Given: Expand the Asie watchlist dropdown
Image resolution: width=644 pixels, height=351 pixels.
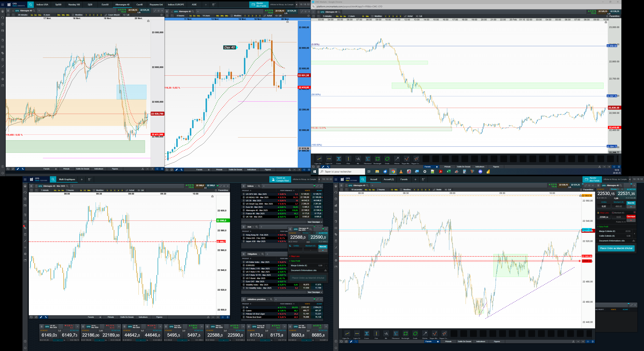Looking at the screenshot, I should pyautogui.click(x=253, y=227).
